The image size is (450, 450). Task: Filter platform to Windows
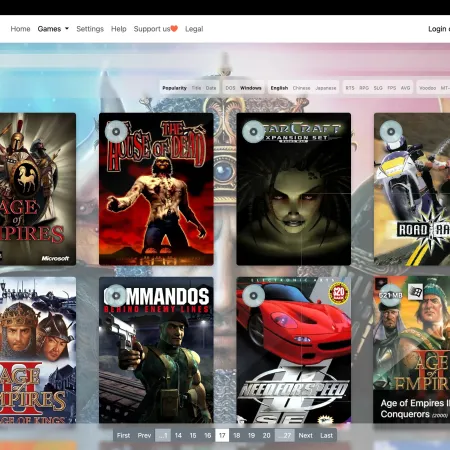251,88
